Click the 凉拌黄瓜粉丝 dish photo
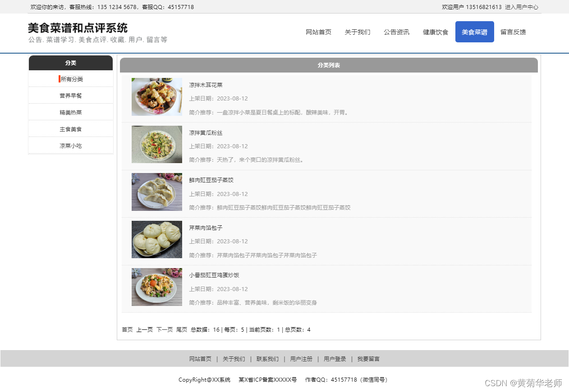The image size is (569, 392). (156, 144)
